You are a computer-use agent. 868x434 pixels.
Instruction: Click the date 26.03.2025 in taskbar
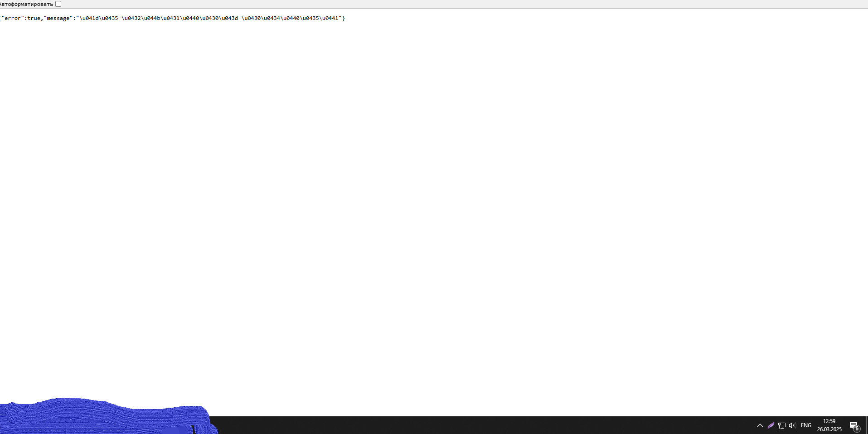tap(829, 429)
